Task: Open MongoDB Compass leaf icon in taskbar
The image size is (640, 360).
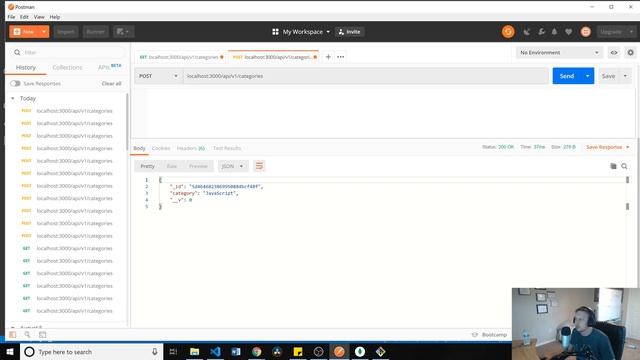Action: 360,351
